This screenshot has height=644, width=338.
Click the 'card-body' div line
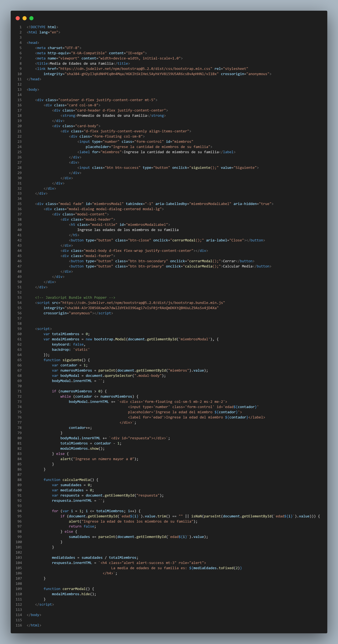coord(76,126)
